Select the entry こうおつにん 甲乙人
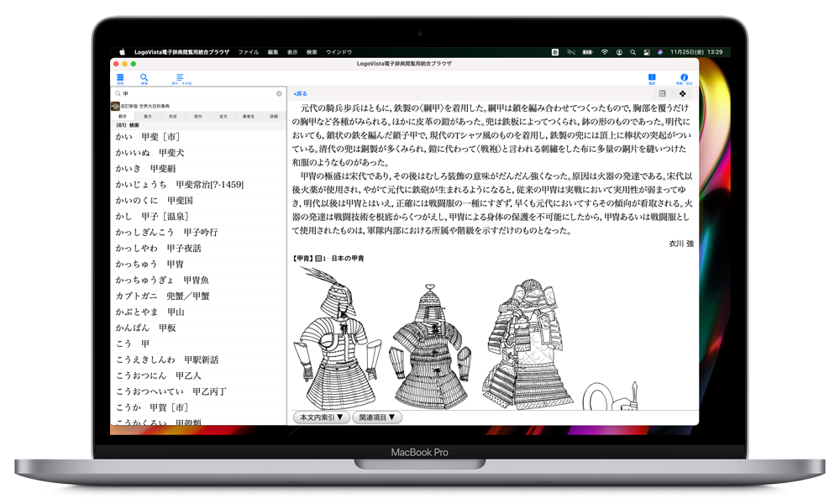840x504 pixels. point(198,375)
